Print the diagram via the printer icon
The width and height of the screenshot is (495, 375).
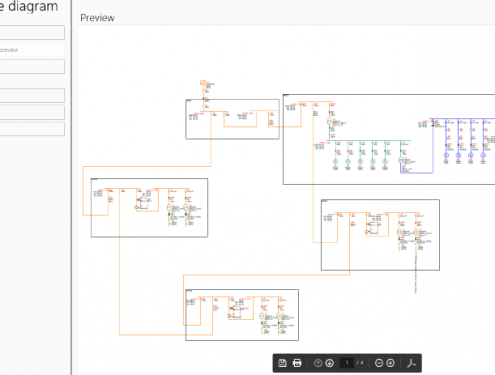coord(297,363)
